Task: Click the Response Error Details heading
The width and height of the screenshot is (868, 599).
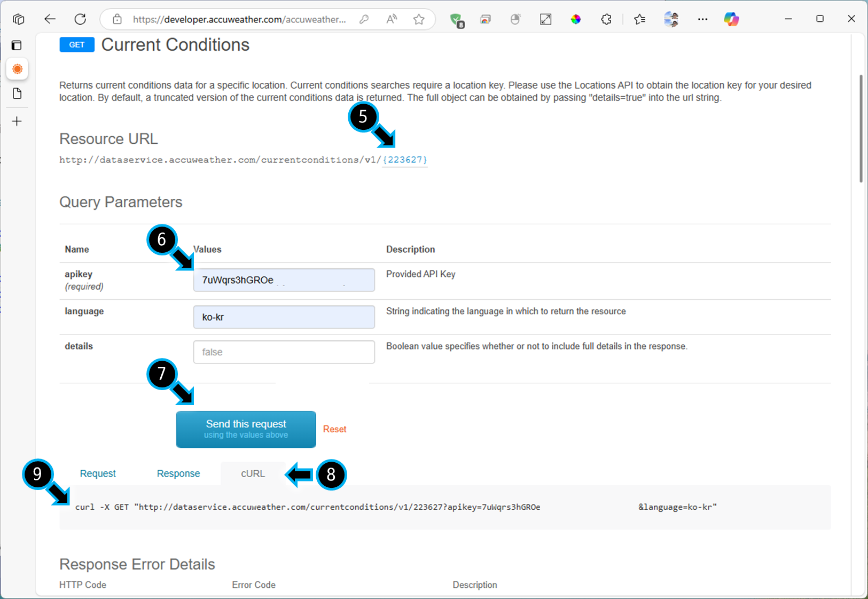Action: 137,564
